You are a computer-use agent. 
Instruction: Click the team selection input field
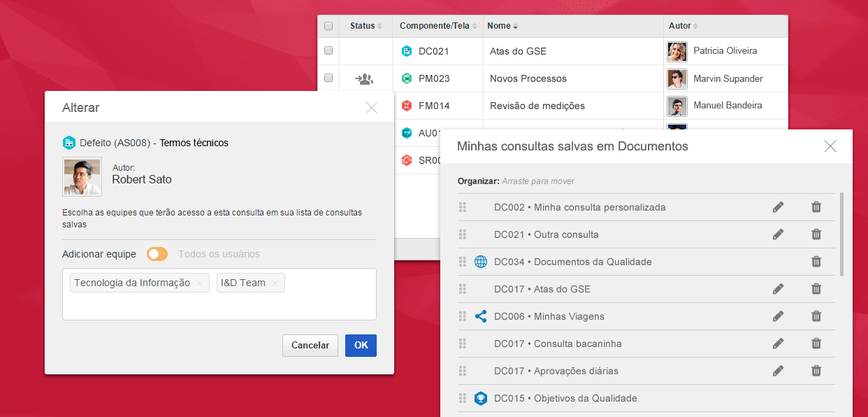219,294
